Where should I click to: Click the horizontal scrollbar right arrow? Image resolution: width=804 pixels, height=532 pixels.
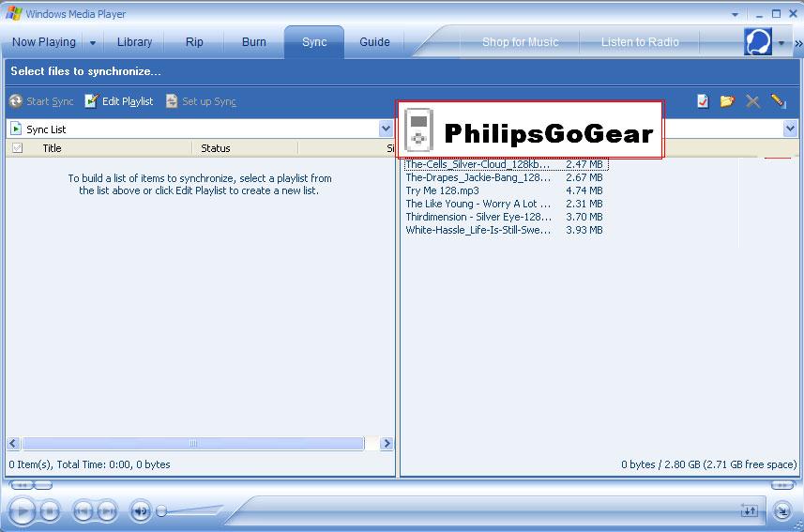click(387, 443)
